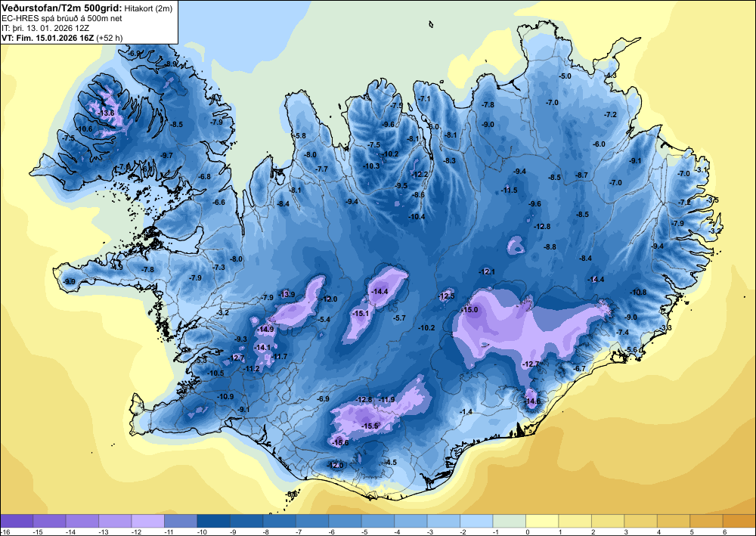Click the -15.1 temperature value
This screenshot has height=536, width=756.
(x=361, y=313)
